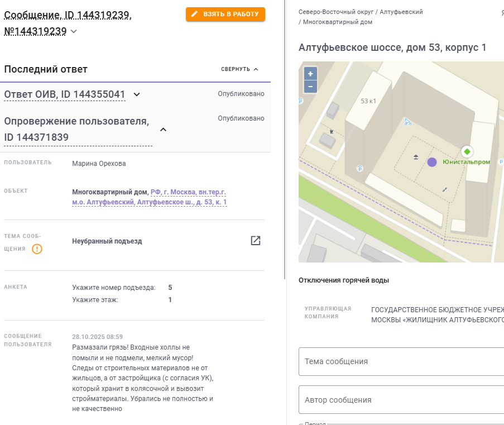
Task: Select Северо-Восточный округ in breadcrumbs
Action: point(336,12)
